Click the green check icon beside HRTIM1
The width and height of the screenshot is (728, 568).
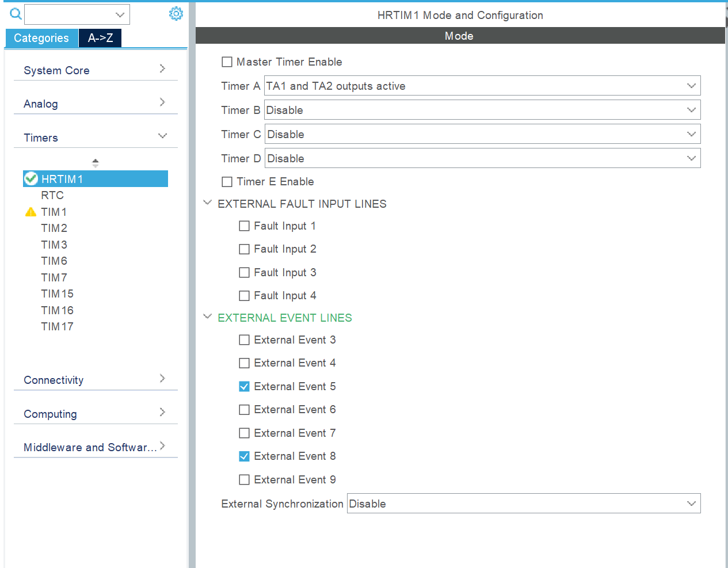(x=31, y=179)
